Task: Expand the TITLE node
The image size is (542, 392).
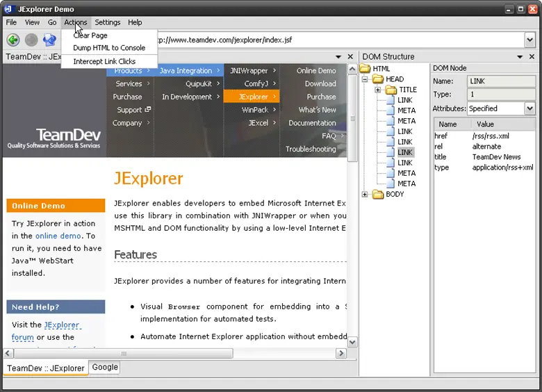Action: (378, 90)
